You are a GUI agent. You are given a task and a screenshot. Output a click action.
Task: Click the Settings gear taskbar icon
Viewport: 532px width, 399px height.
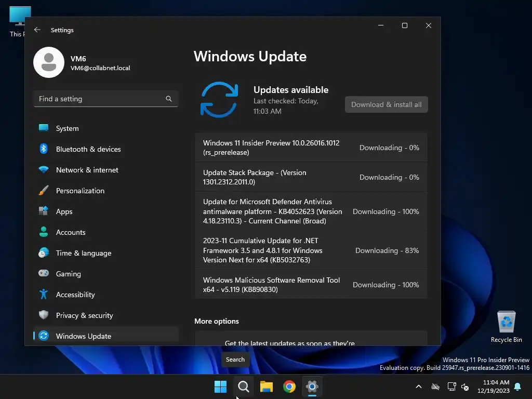tap(312, 387)
